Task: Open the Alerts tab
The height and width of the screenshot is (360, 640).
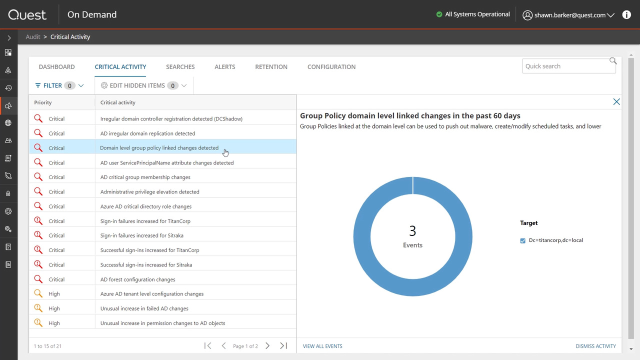Action: 225,67
